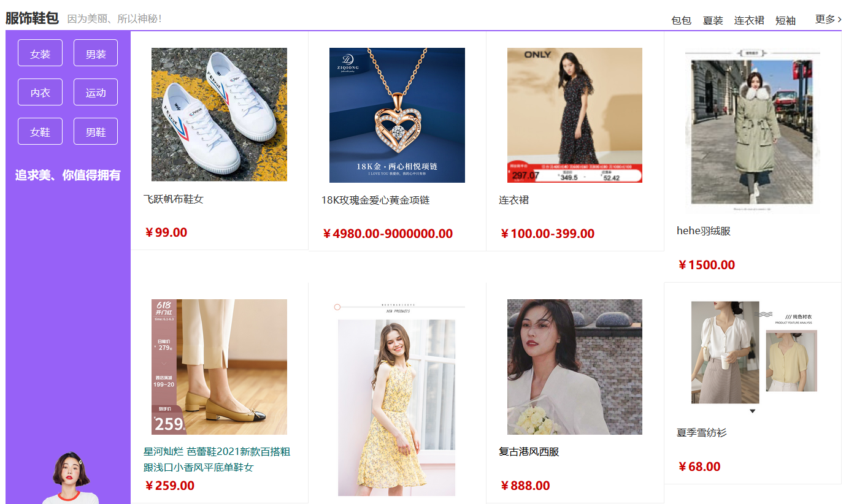Open the 星河灿烂 芭蕾鞋 product title link

click(217, 459)
